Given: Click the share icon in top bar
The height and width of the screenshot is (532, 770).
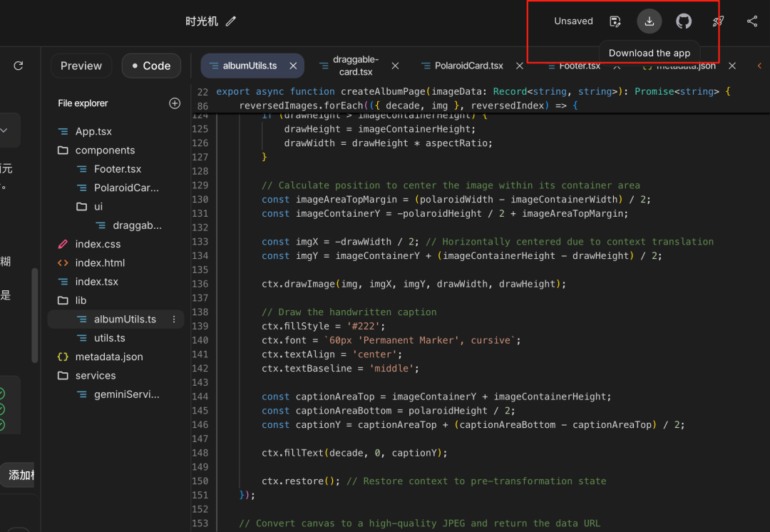Looking at the screenshot, I should click(x=752, y=21).
